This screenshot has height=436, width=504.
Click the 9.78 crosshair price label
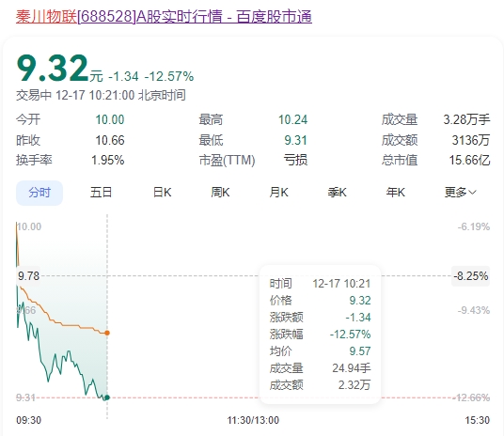(28, 275)
